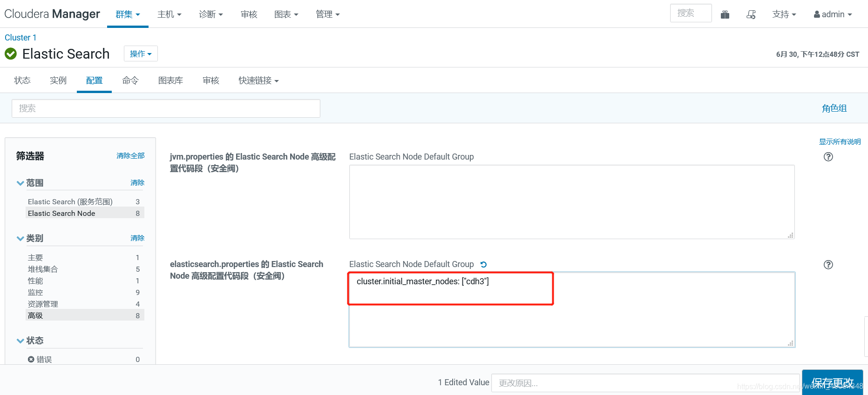Open the 操作 actions dropdown
The width and height of the screenshot is (868, 395).
141,54
